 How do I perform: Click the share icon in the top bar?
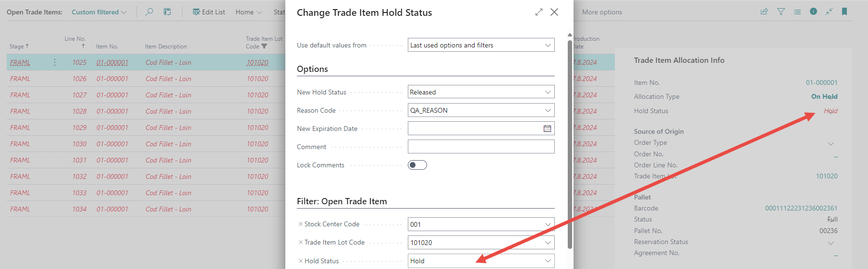coord(764,12)
